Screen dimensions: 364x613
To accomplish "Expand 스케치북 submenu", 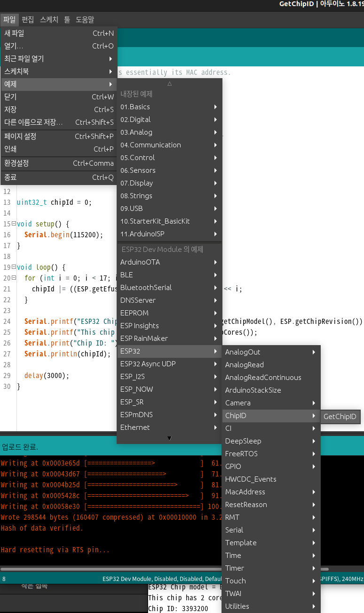I will [x=59, y=72].
